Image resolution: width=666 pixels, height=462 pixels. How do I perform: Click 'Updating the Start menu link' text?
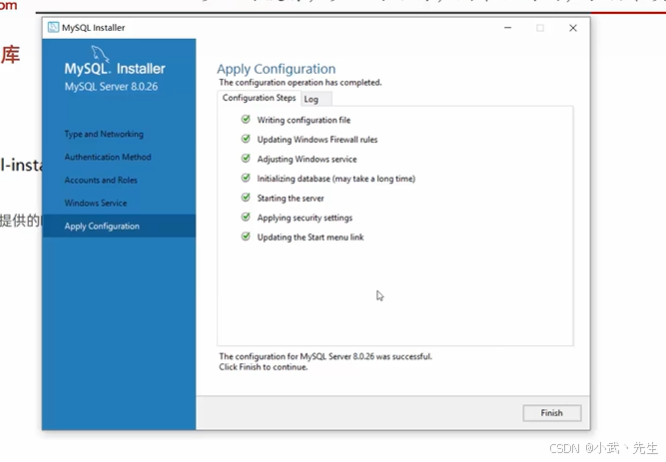coord(310,237)
